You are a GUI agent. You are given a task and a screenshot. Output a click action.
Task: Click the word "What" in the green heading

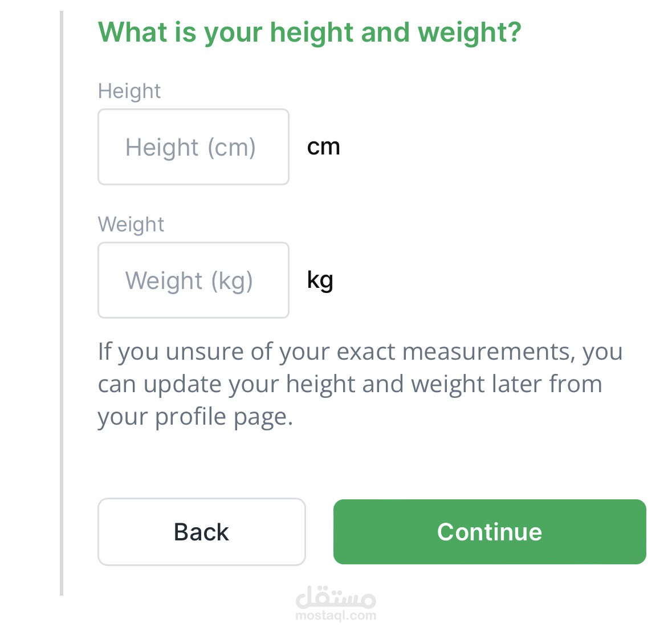tap(133, 32)
